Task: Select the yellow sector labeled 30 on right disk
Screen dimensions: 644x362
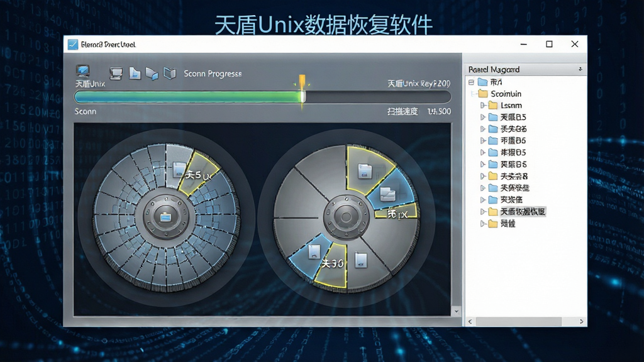Action: 331,266
